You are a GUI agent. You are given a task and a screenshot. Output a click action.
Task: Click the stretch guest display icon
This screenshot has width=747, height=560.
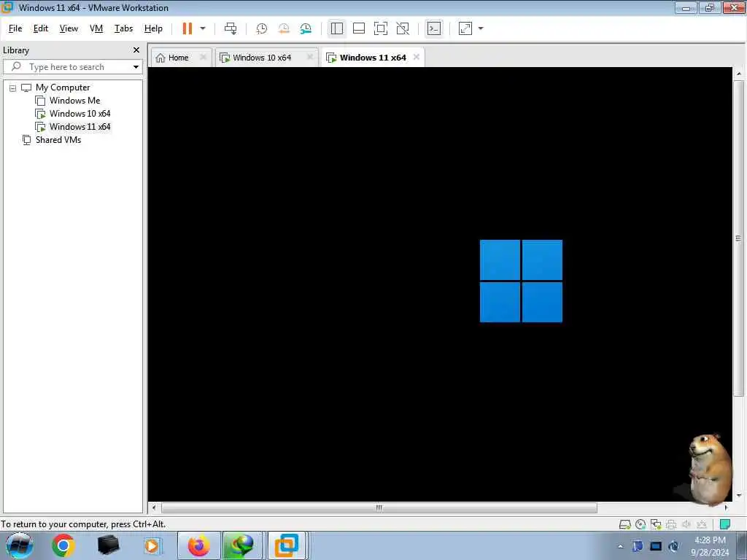465,28
